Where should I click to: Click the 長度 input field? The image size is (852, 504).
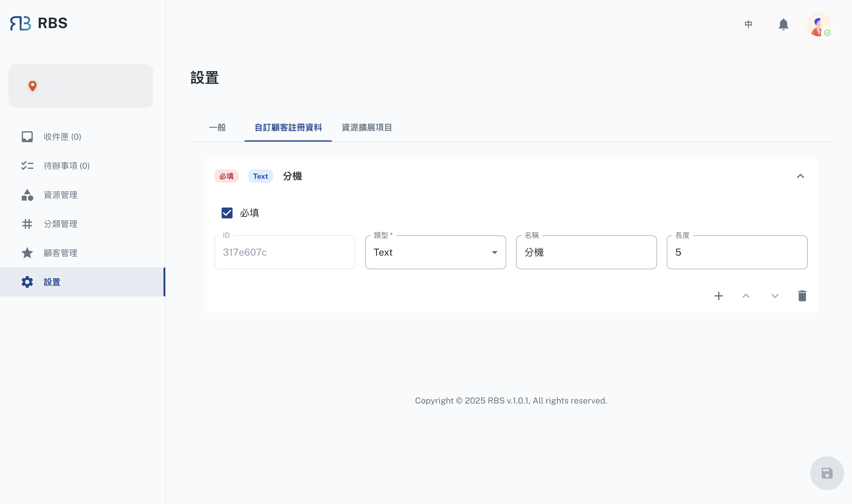[736, 252]
